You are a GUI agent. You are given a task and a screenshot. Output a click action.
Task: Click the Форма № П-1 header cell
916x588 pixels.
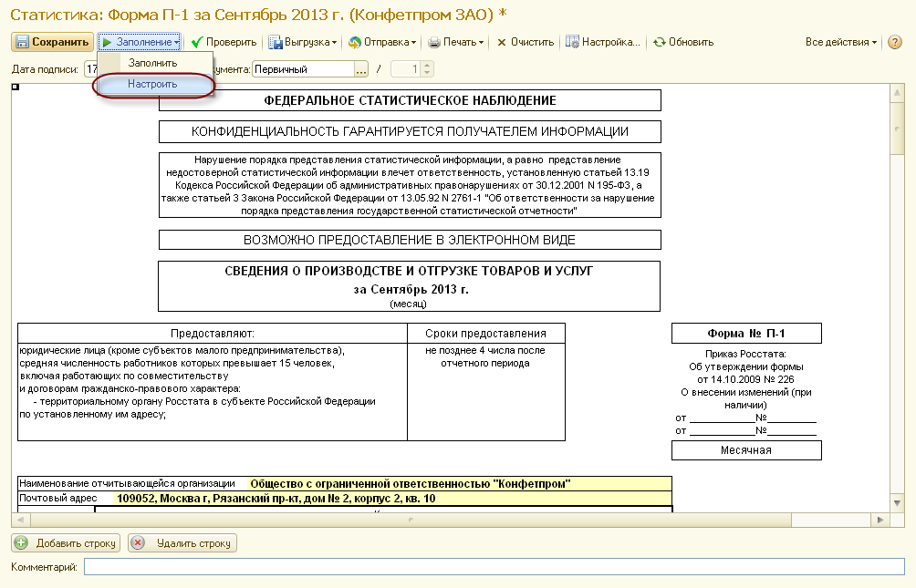coord(746,334)
